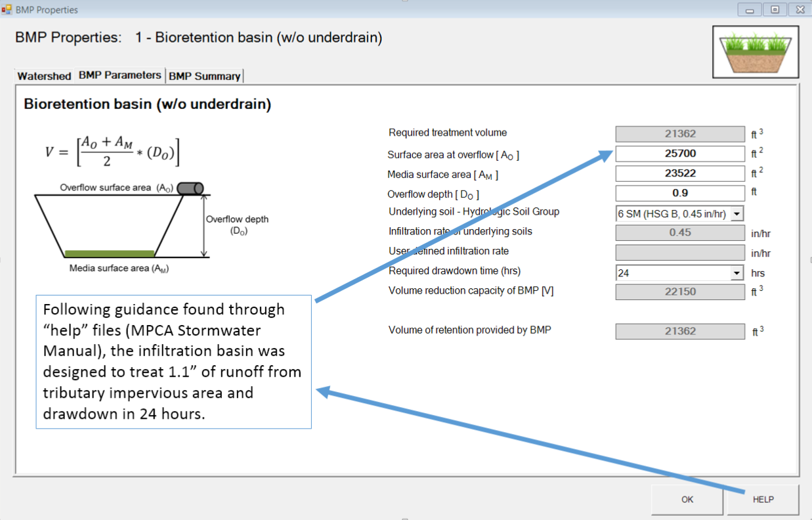
Task: Select the BMP Parameters tab
Action: tap(119, 76)
